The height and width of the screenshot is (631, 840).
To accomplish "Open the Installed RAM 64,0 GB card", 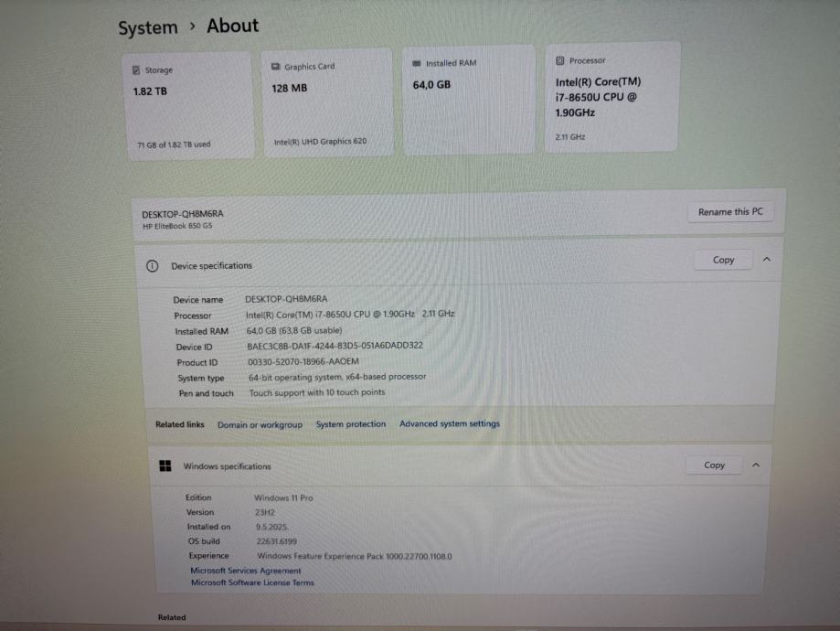I will pos(469,100).
